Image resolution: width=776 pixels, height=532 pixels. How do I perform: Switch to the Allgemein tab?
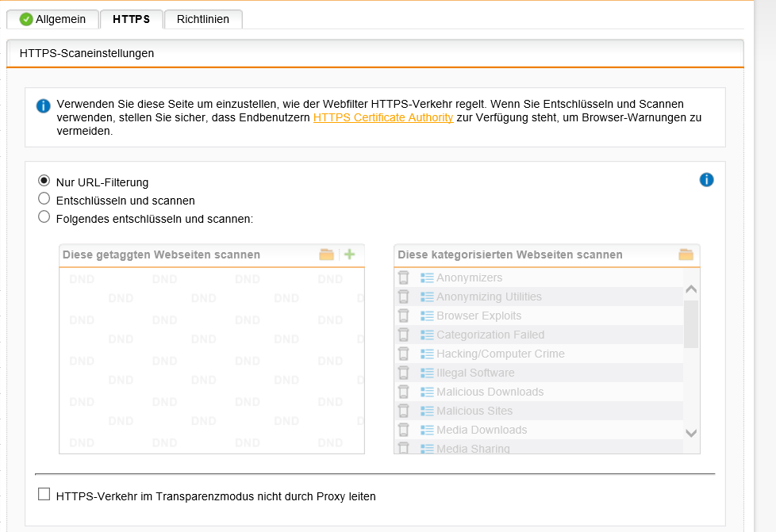pos(52,19)
